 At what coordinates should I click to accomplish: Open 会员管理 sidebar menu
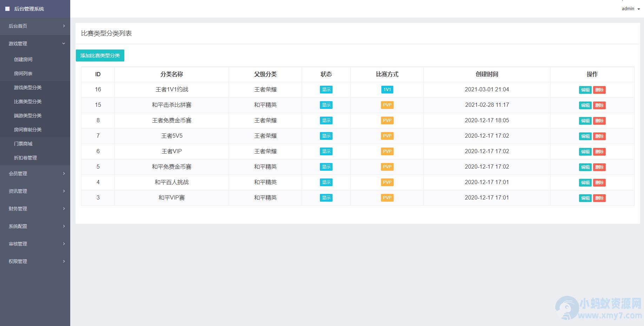click(35, 174)
